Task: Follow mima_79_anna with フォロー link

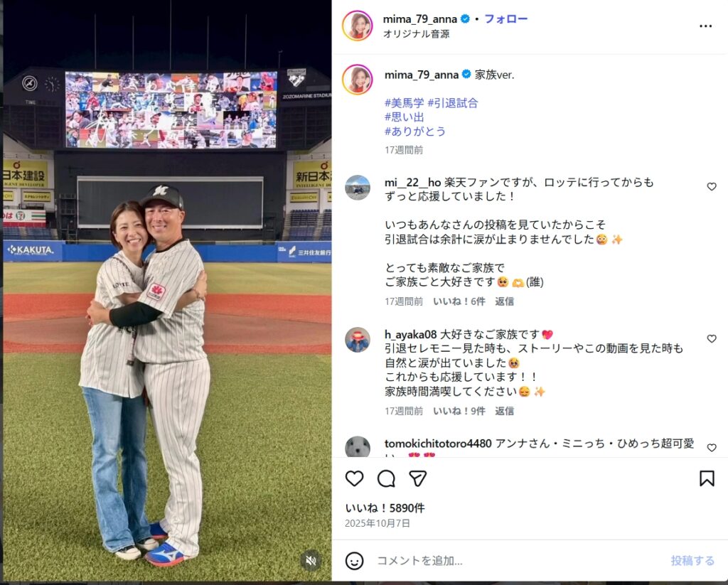Action: coord(505,19)
